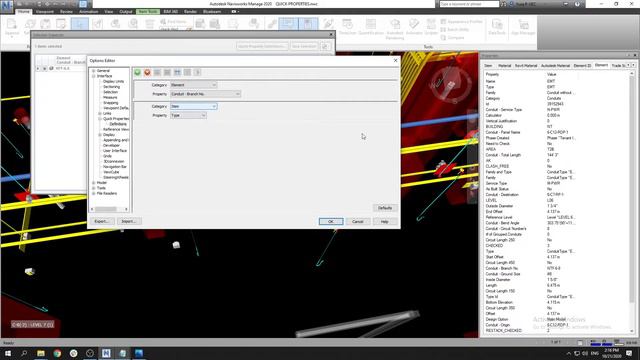This screenshot has width=640, height=360.
Task: Click the Export... button
Action: click(x=102, y=221)
